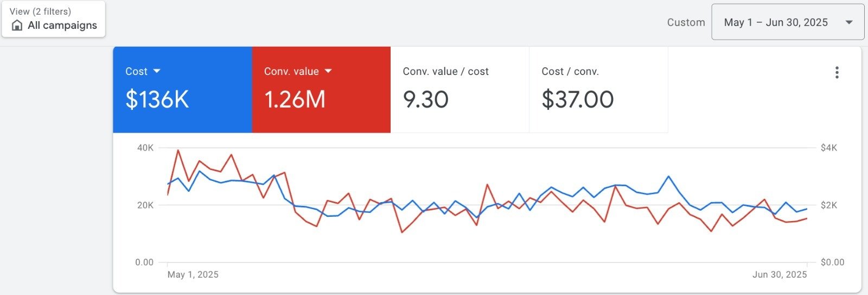Expand the Conv. value metric dropdown arrow

point(328,71)
